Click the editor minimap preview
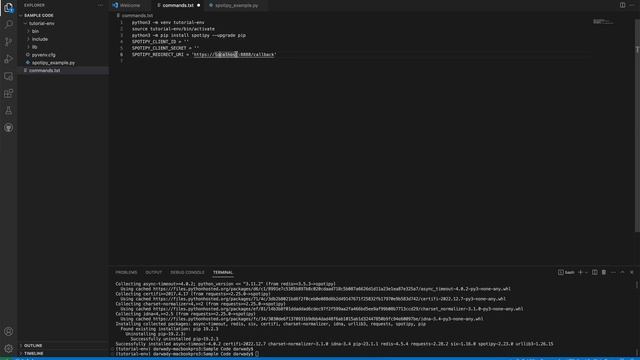This screenshot has width=640, height=360. tap(603, 21)
